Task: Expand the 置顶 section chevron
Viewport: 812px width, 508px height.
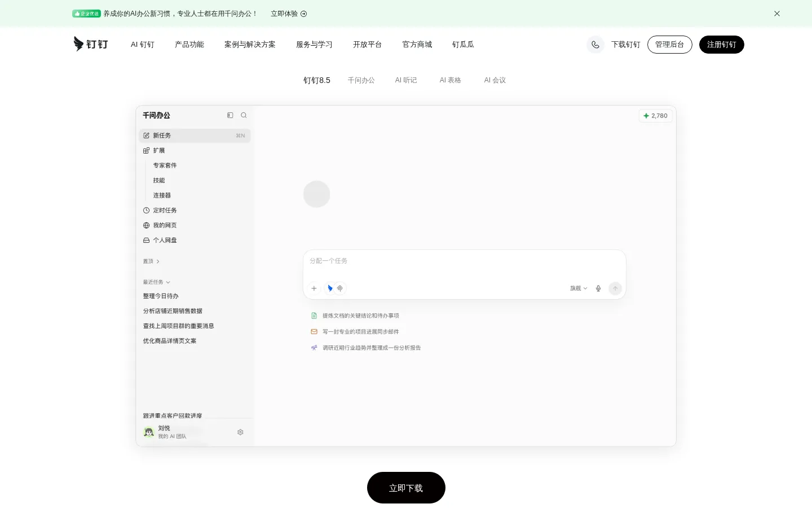Action: [158, 261]
